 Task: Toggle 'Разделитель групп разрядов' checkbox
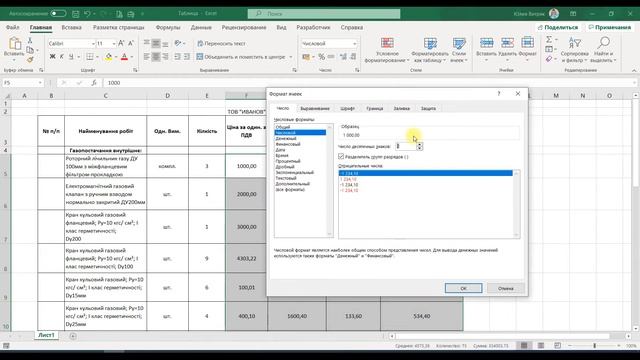[x=341, y=157]
